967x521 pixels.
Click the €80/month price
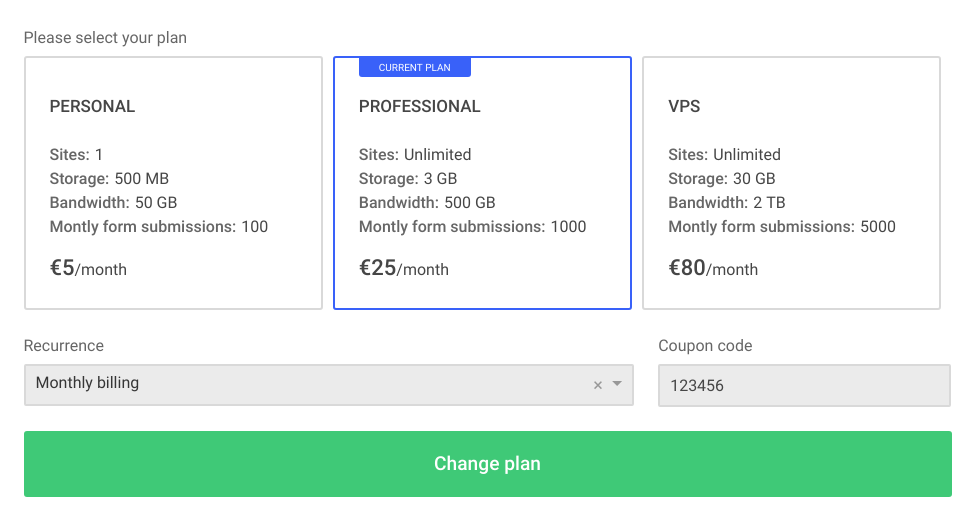[x=712, y=268]
